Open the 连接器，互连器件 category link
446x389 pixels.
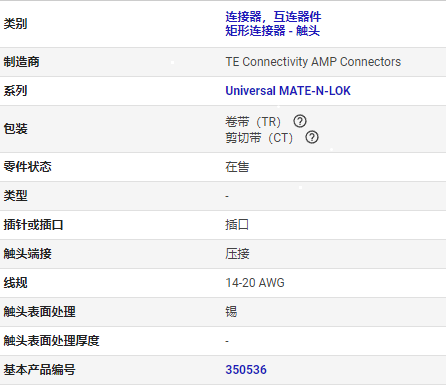(273, 17)
